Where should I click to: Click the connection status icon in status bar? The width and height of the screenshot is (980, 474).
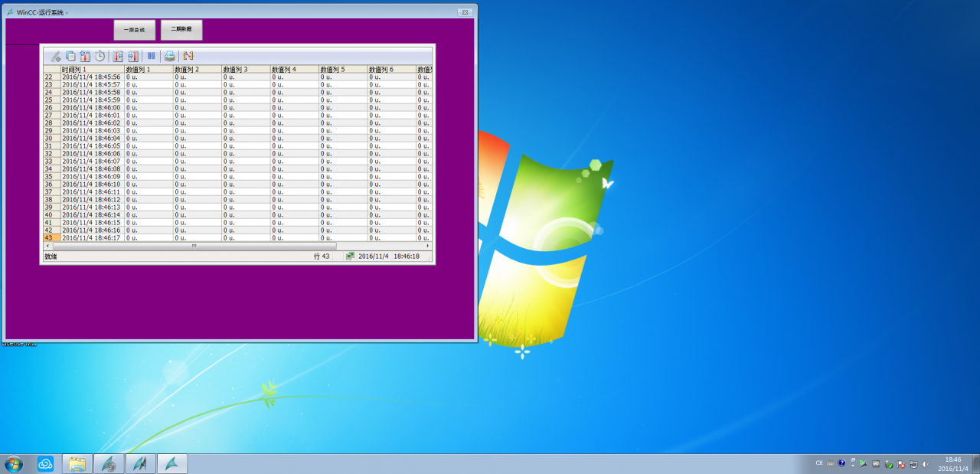point(350,257)
